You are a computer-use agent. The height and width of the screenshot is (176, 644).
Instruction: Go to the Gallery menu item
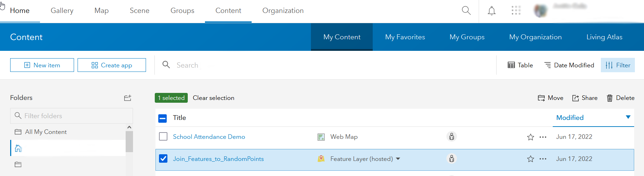point(62,11)
